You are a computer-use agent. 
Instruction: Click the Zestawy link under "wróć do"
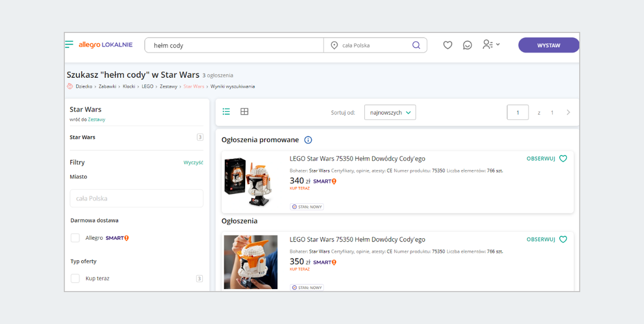97,120
